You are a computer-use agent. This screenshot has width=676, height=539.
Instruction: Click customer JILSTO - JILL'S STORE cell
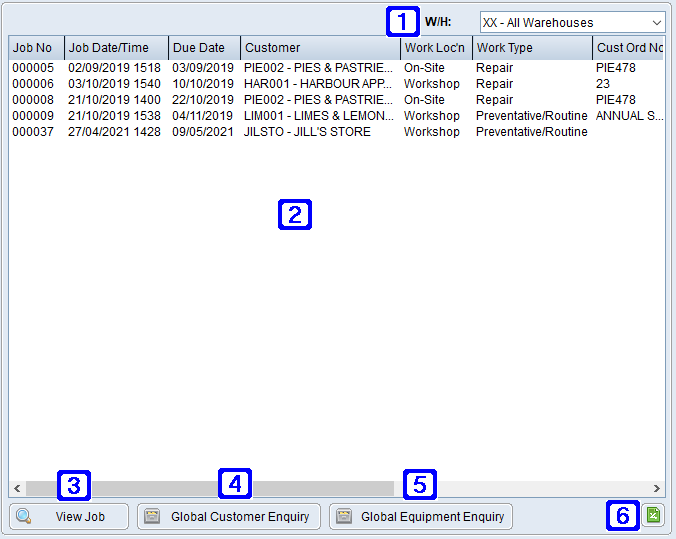point(307,132)
